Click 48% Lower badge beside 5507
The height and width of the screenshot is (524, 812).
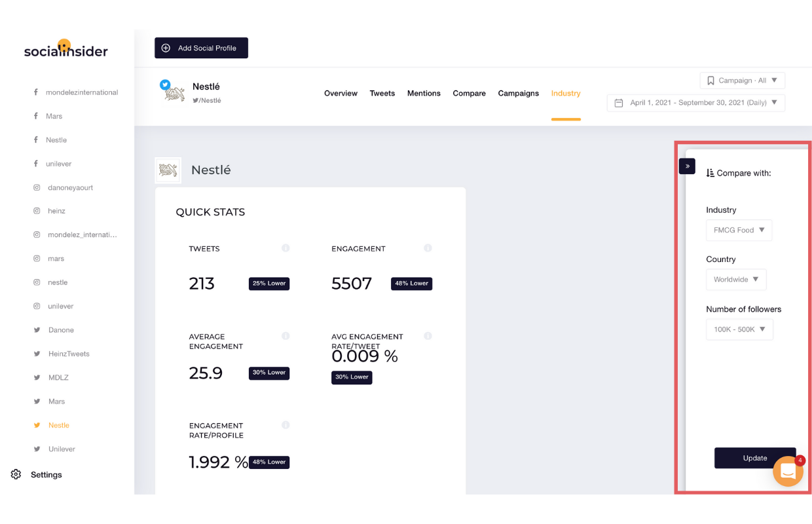point(411,284)
